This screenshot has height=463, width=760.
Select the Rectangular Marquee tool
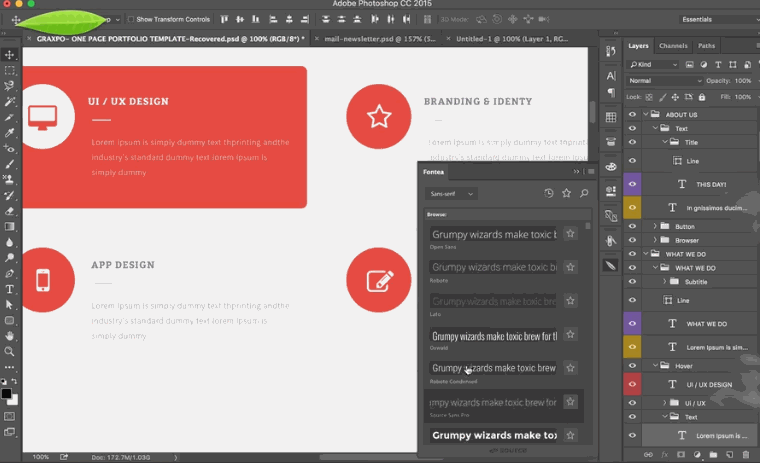click(x=9, y=70)
